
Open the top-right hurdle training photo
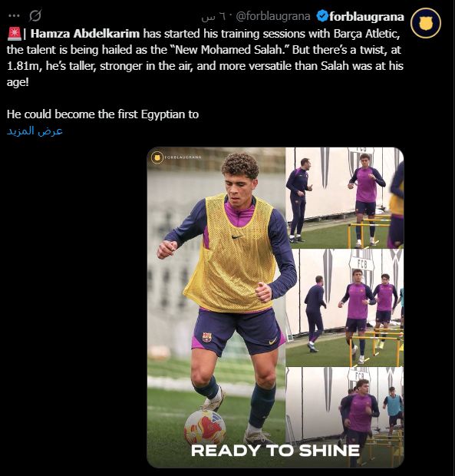pos(345,197)
